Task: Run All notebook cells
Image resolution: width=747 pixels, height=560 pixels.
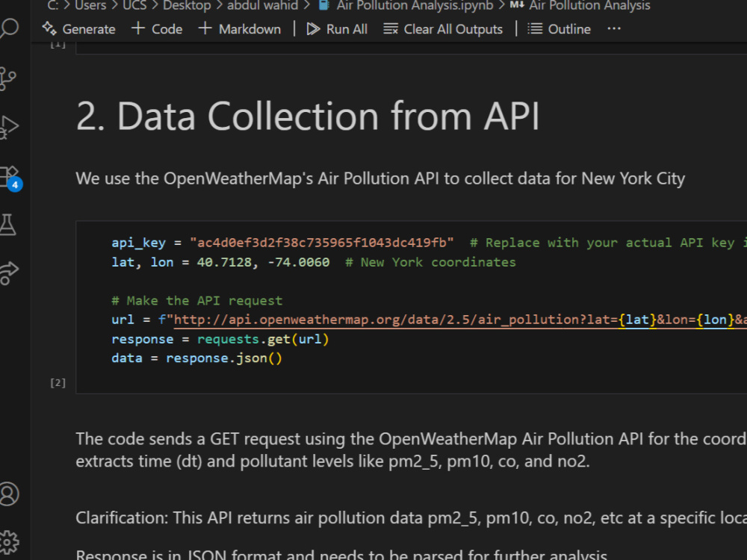Action: [x=337, y=29]
